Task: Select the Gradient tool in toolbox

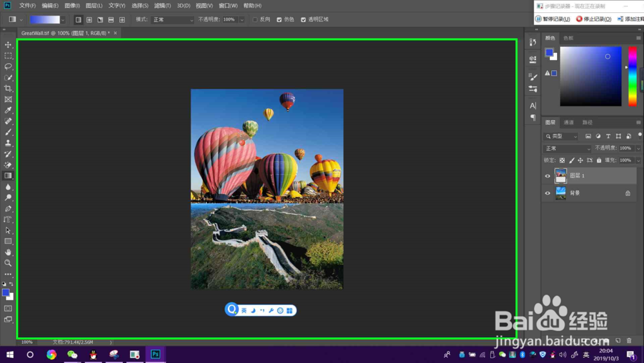Action: [8, 175]
